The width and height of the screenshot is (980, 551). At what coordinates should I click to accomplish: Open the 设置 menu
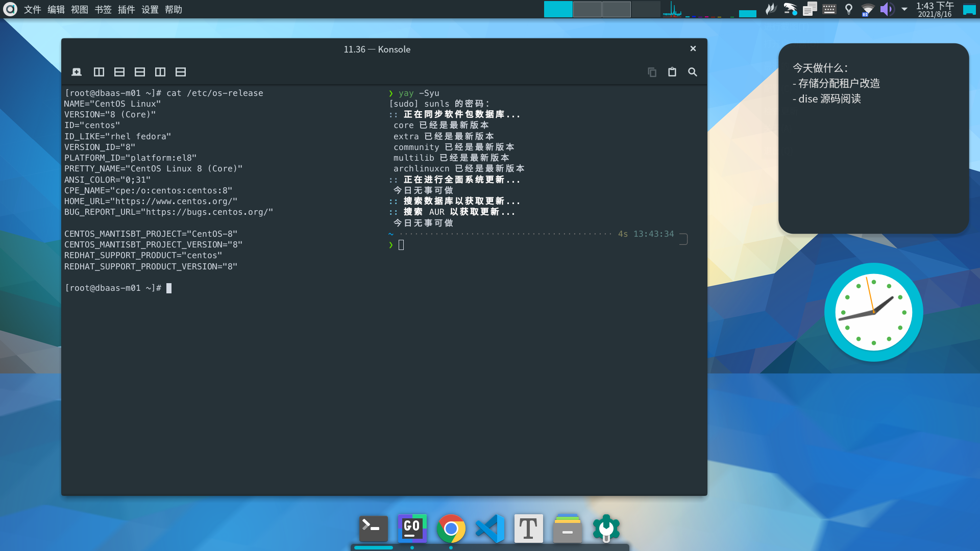point(150,10)
